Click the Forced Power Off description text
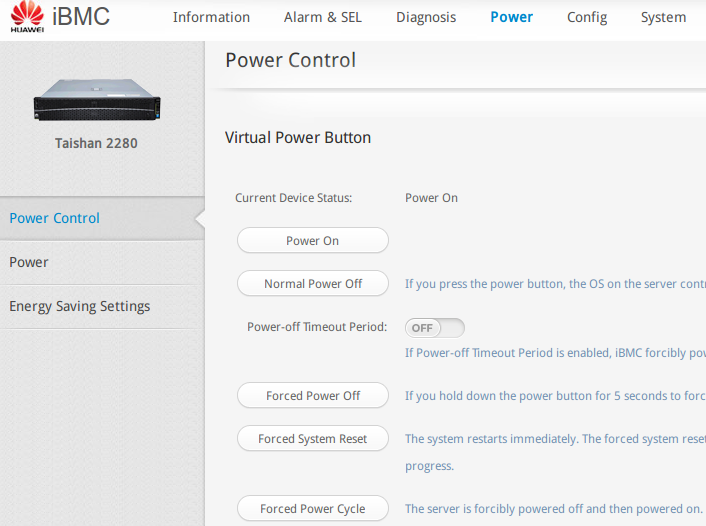The height and width of the screenshot is (526, 706). [x=555, y=396]
